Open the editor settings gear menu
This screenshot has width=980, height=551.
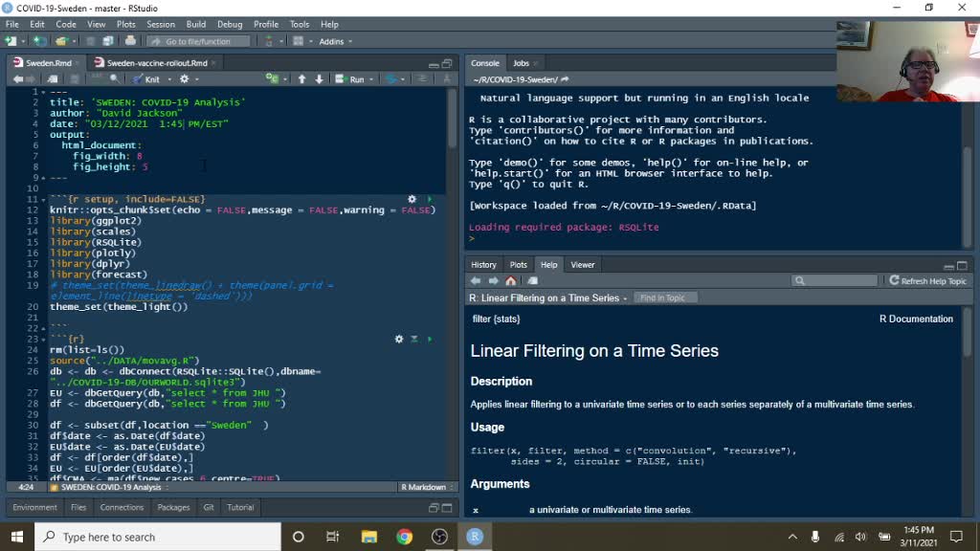tap(184, 79)
